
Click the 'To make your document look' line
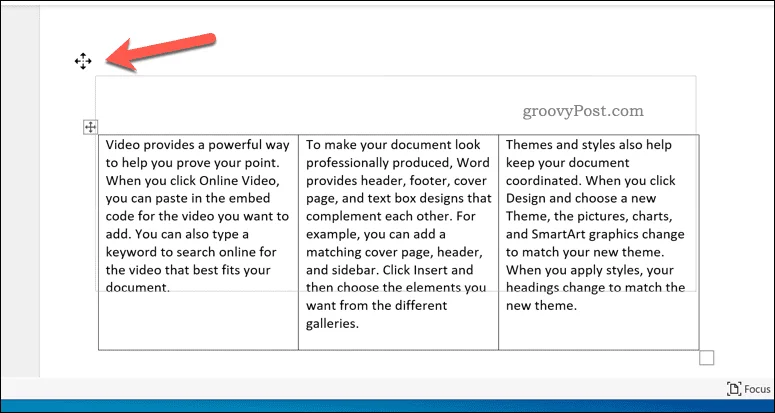393,145
